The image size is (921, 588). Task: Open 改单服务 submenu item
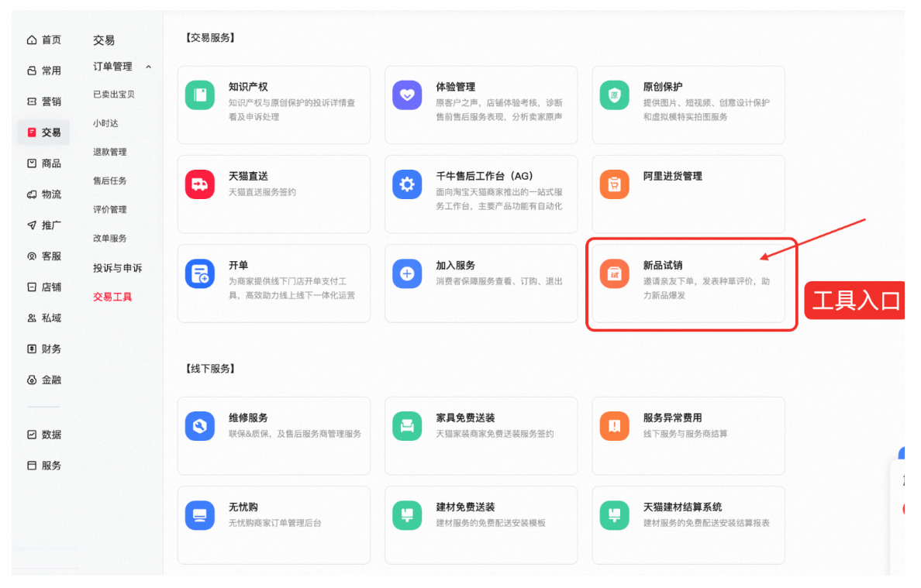pyautogui.click(x=109, y=239)
